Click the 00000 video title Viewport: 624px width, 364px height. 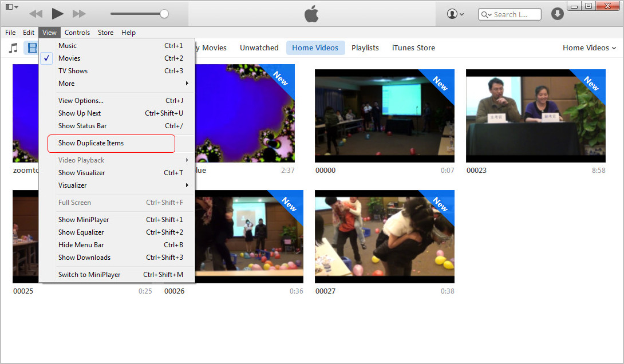pyautogui.click(x=326, y=170)
